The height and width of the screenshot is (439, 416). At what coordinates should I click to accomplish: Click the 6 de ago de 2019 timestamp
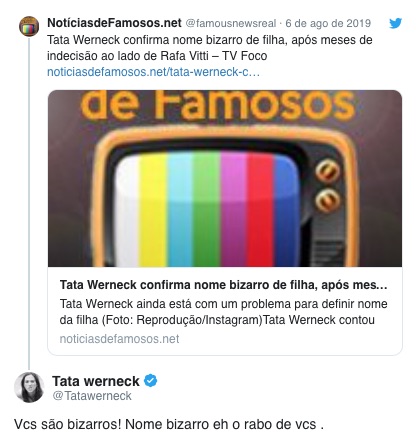[x=328, y=23]
